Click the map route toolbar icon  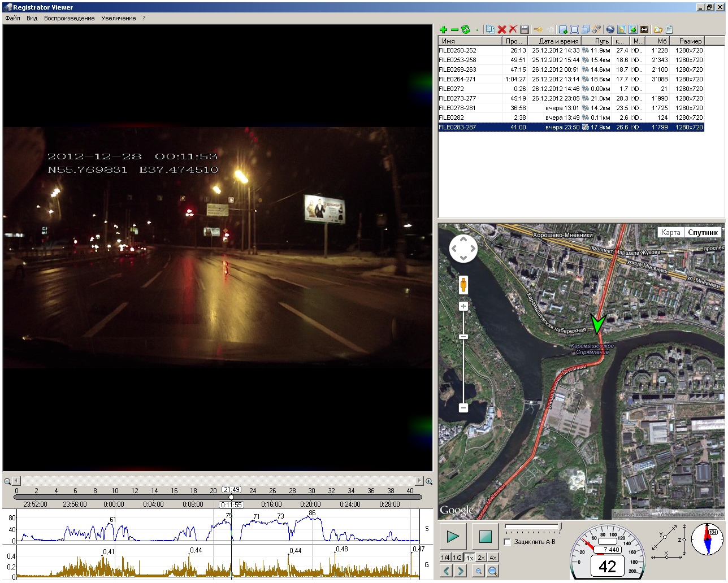click(622, 29)
